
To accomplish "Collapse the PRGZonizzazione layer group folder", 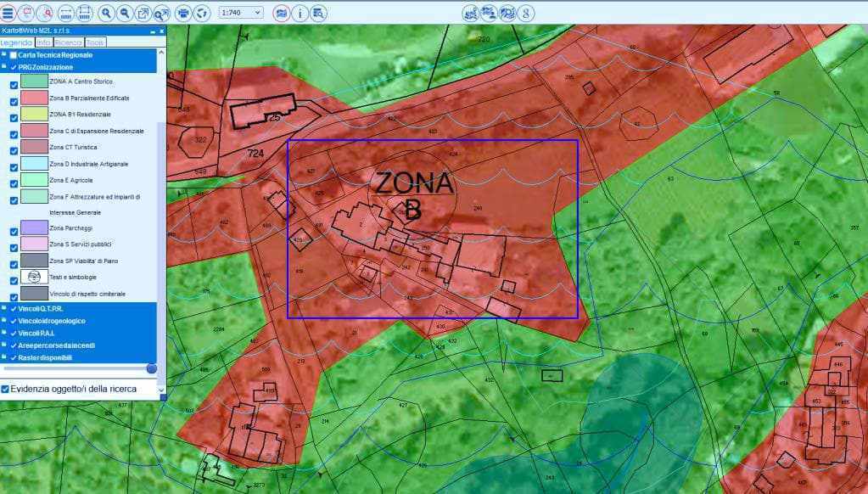I will tap(4, 67).
